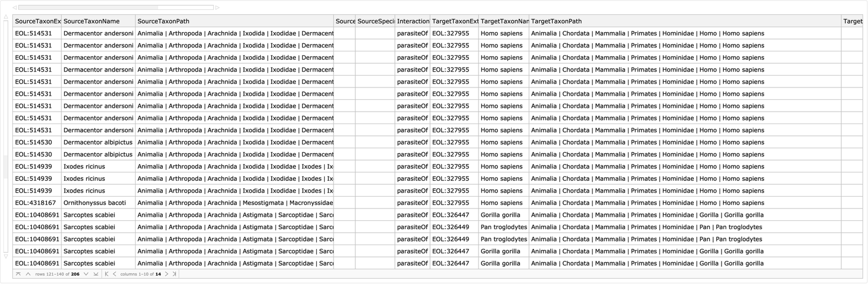Jump to the first columns
The image size is (868, 291).
106,274
